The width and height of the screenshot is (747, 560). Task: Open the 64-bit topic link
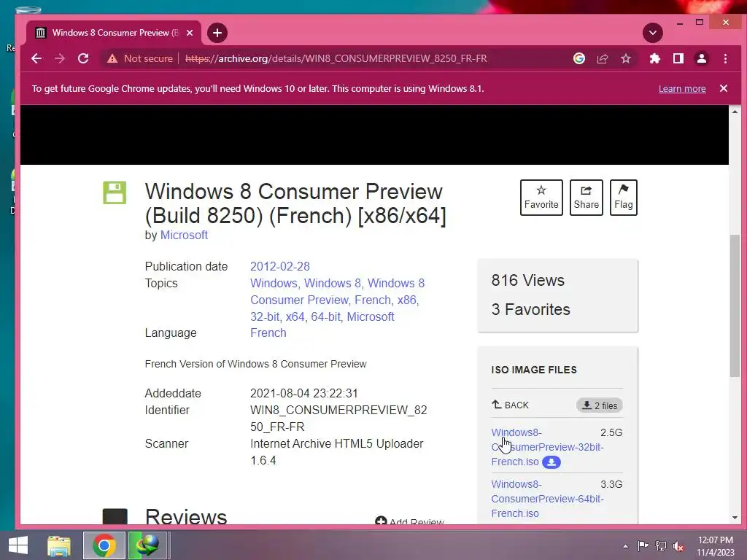pyautogui.click(x=325, y=316)
